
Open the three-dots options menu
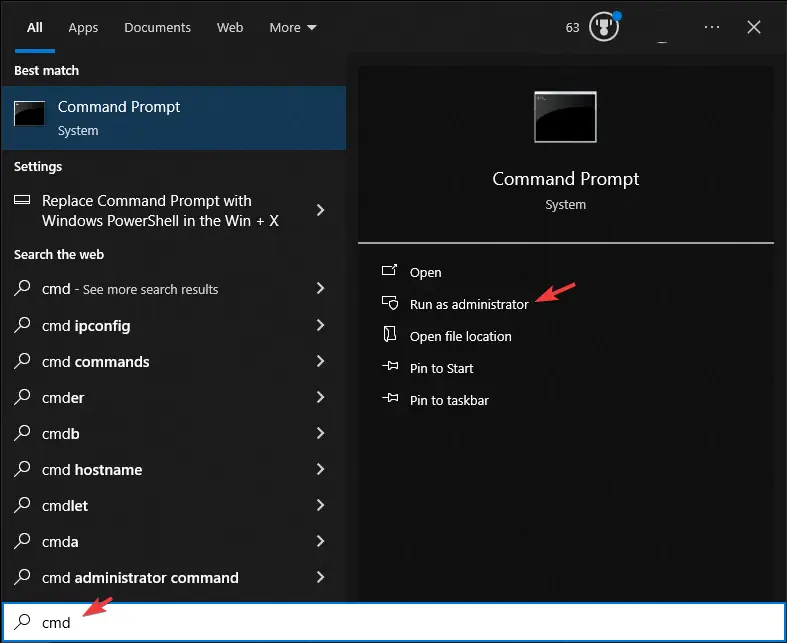712,27
